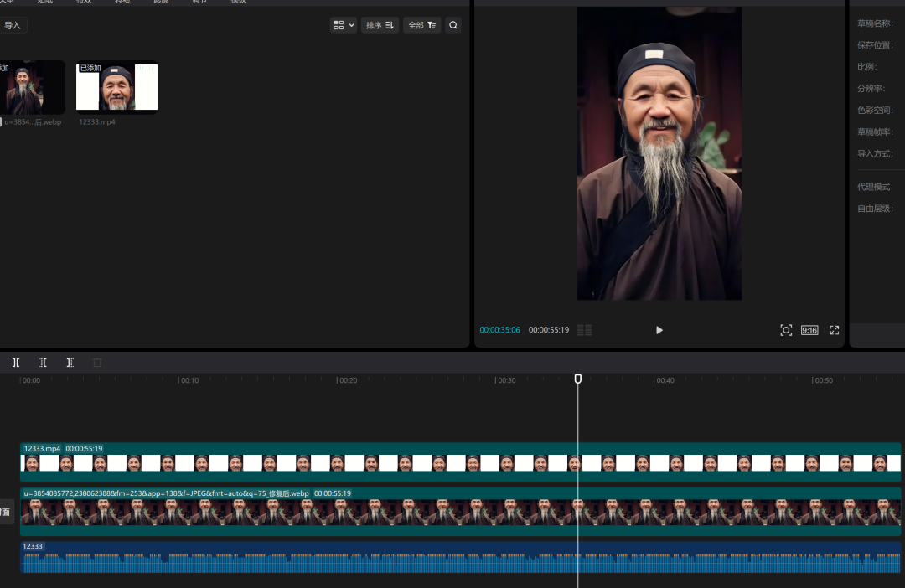Click the preview video image of the old man
Viewport: 905px width, 588px height.
pyautogui.click(x=659, y=153)
